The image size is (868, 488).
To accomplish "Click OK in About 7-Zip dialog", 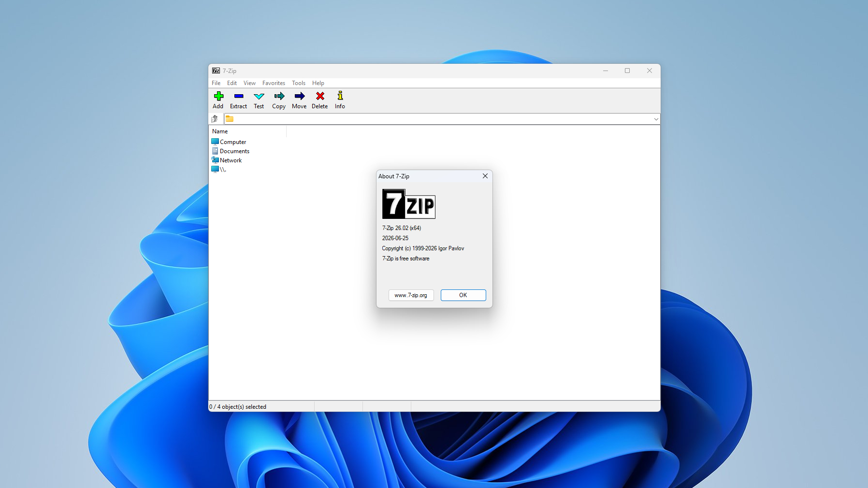I will point(463,295).
